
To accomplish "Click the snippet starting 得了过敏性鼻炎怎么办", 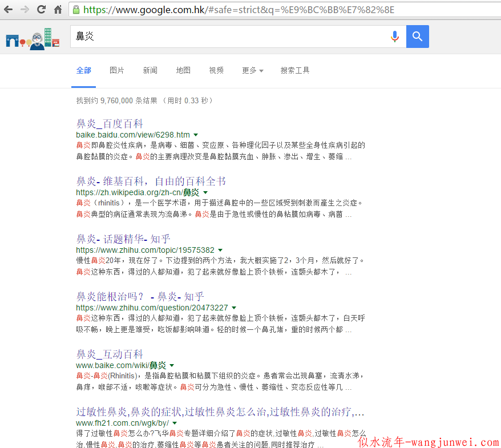I will [x=221, y=438].
